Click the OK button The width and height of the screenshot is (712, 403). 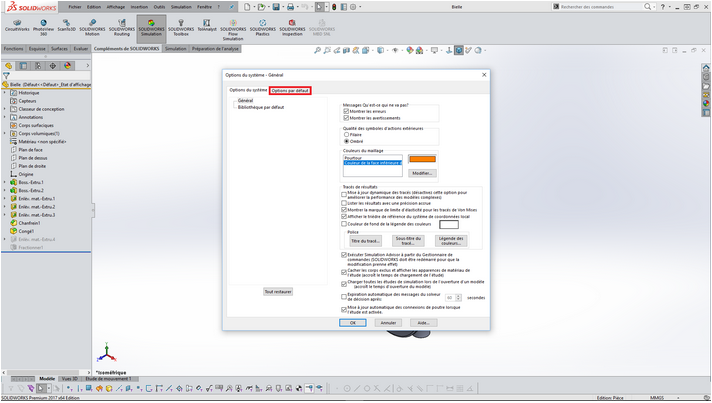[x=352, y=323]
